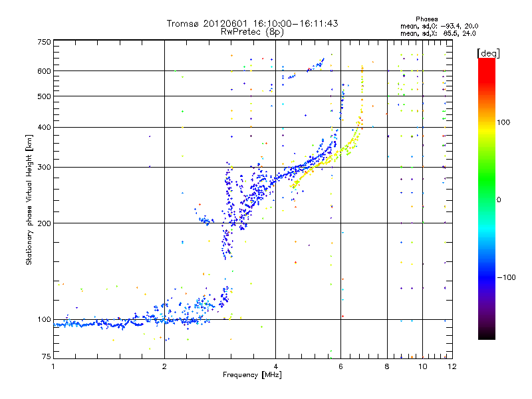Click the x-axis tick label "8"
532x399 pixels.
pyautogui.click(x=387, y=366)
